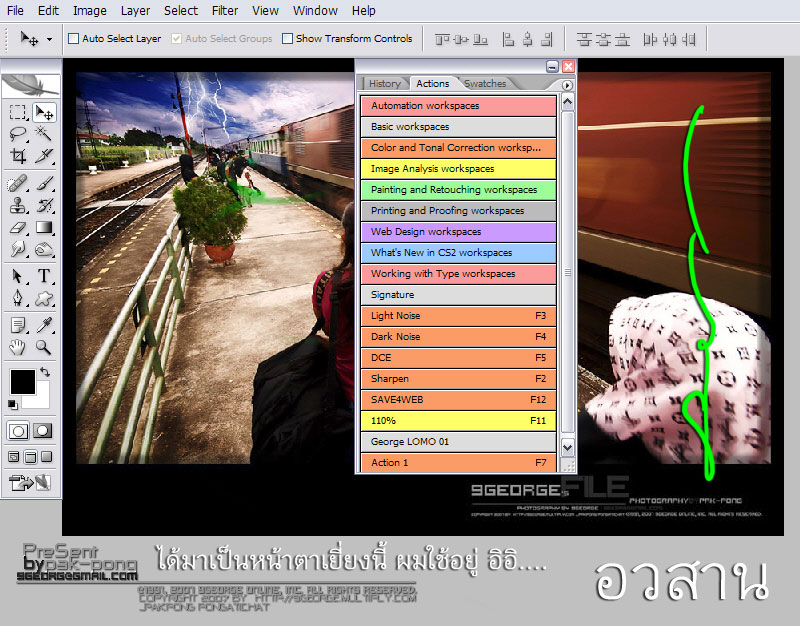Select the Eyedropper tool
This screenshot has height=626, width=800.
[44, 325]
